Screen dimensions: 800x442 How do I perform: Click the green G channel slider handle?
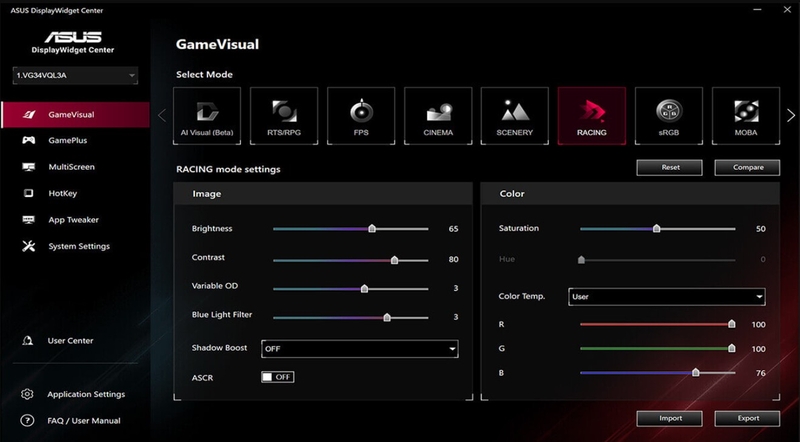(732, 348)
